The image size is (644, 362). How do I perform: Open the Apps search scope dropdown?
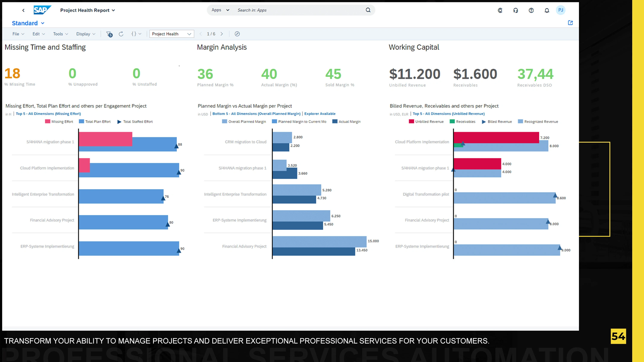tap(220, 10)
